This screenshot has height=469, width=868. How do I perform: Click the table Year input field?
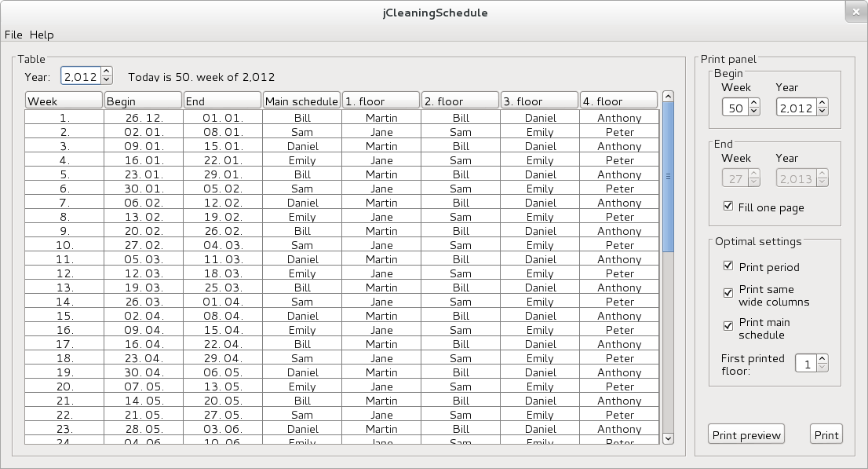81,76
